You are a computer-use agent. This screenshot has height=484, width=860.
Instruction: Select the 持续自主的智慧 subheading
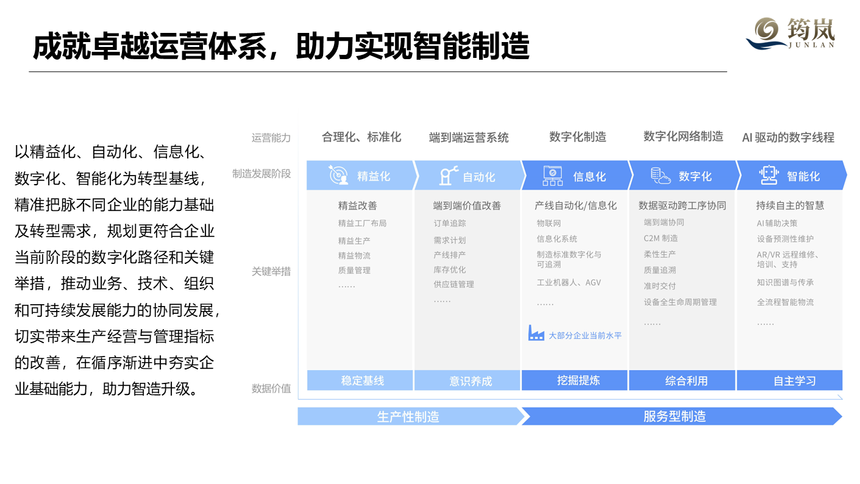(790, 206)
